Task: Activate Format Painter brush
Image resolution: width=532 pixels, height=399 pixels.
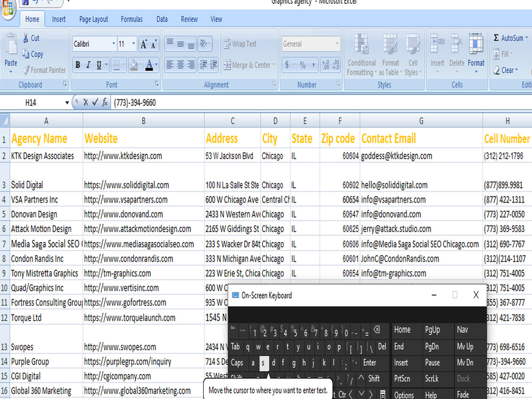Action: click(44, 70)
